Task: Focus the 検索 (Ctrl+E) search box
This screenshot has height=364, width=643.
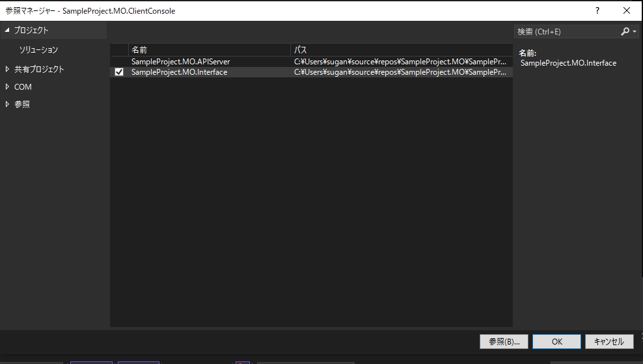Action: point(566,32)
